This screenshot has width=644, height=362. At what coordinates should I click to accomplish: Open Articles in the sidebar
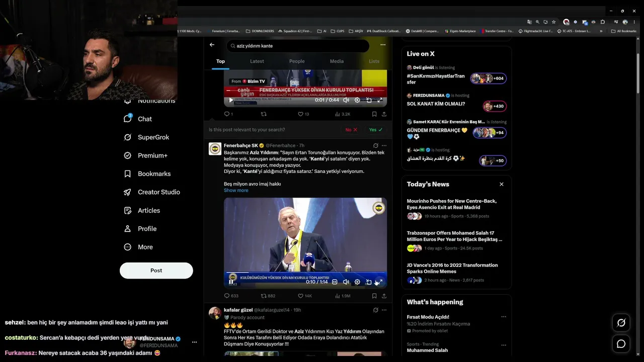[142, 210]
